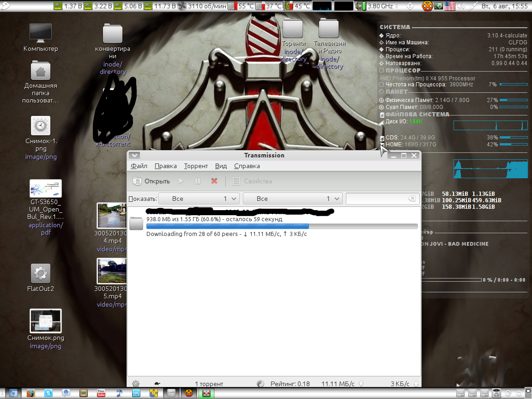Screen dimensions: 532x399
Task: Click the CPU frequency 3.80 GHz indicator
Action: [x=374, y=6]
